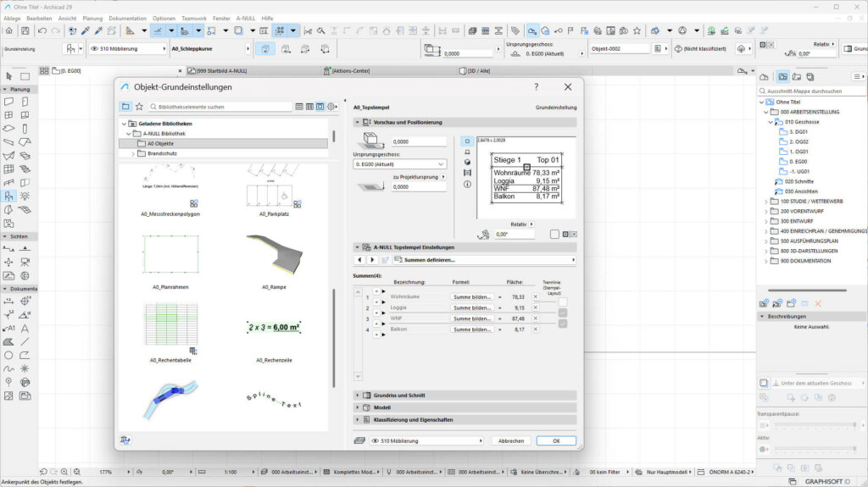Click the library search field 'Bibliothekselemente suchen'
The image size is (868, 487).
pos(220,106)
